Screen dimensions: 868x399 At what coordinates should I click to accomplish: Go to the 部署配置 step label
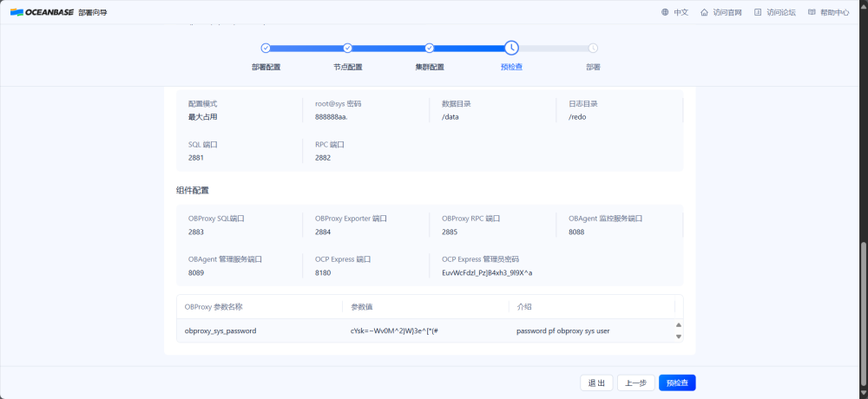point(266,67)
